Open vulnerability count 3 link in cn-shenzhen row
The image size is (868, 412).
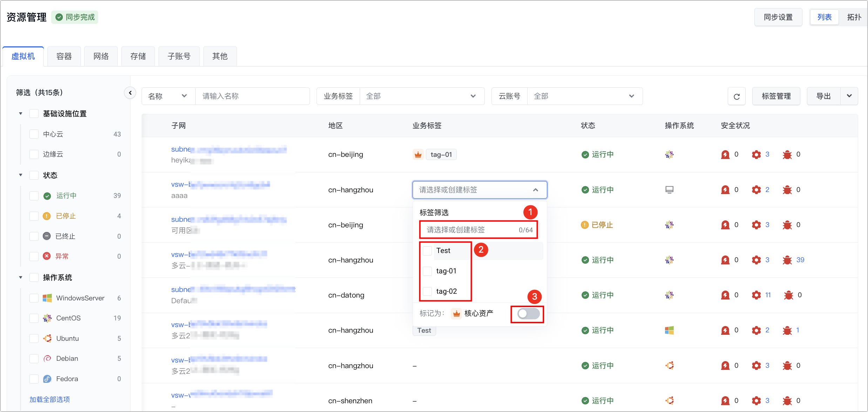[767, 400]
